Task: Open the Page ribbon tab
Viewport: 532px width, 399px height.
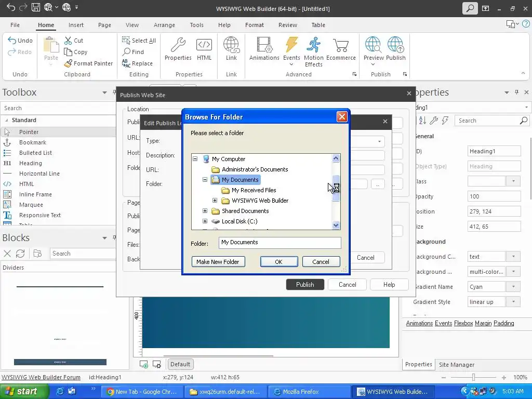Action: (x=104, y=25)
